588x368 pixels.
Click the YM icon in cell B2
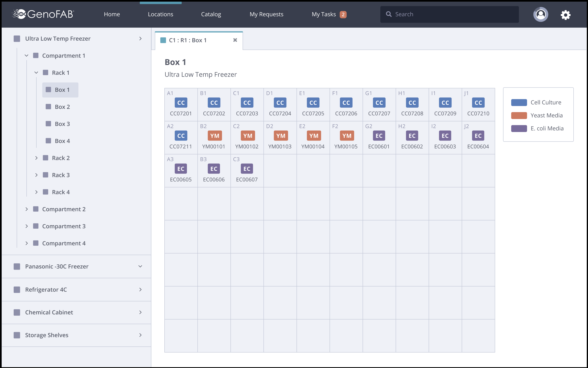click(x=215, y=136)
